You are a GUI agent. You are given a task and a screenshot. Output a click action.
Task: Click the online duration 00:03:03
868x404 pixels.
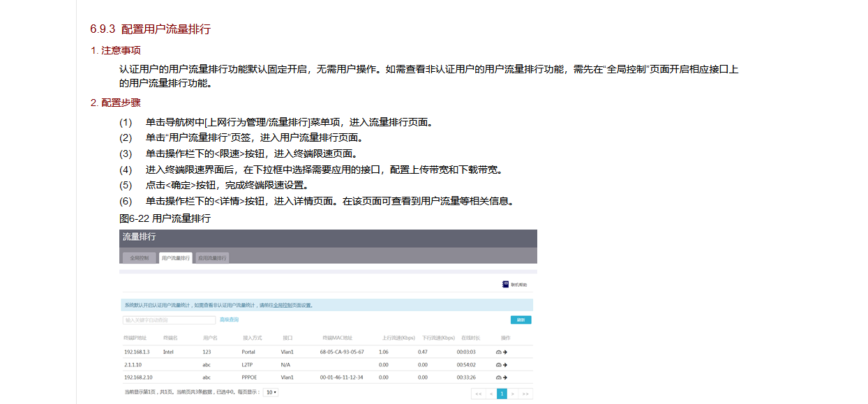tap(466, 352)
